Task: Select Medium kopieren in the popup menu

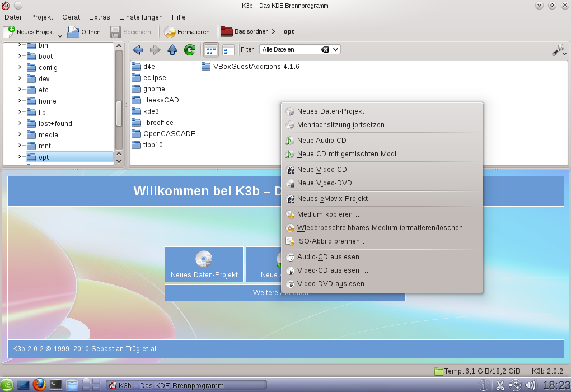Action: click(x=382, y=214)
